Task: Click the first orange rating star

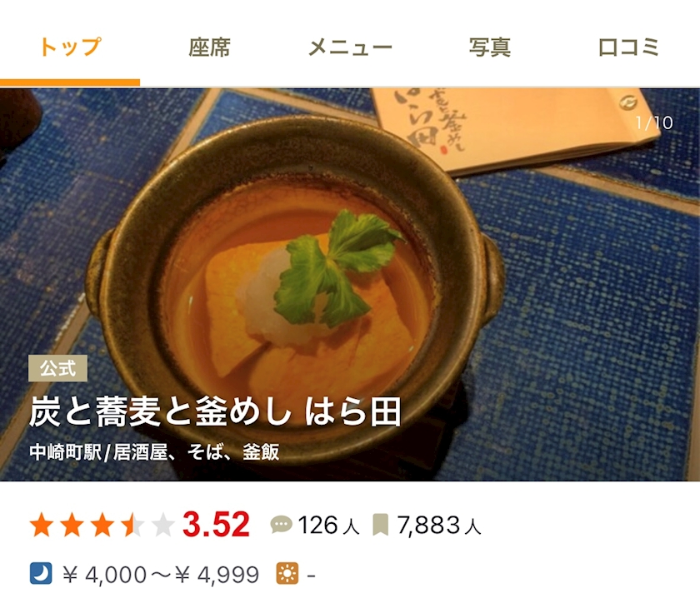Action: (42, 524)
